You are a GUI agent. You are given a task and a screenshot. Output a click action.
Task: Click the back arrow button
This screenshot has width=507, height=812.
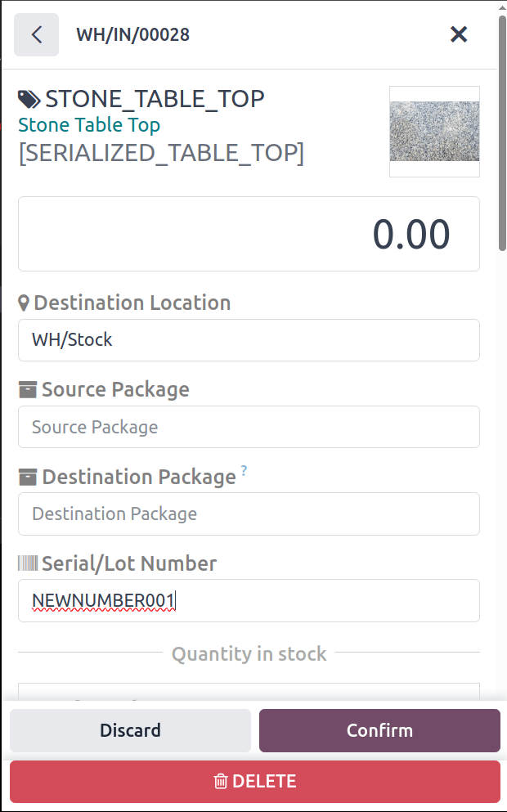[x=36, y=34]
